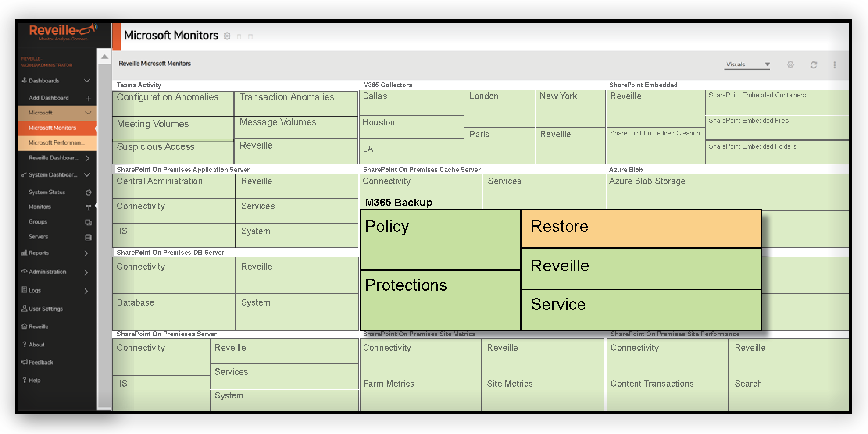Open the Policy tile in M365 Backup
The image size is (868, 434).
click(x=440, y=240)
